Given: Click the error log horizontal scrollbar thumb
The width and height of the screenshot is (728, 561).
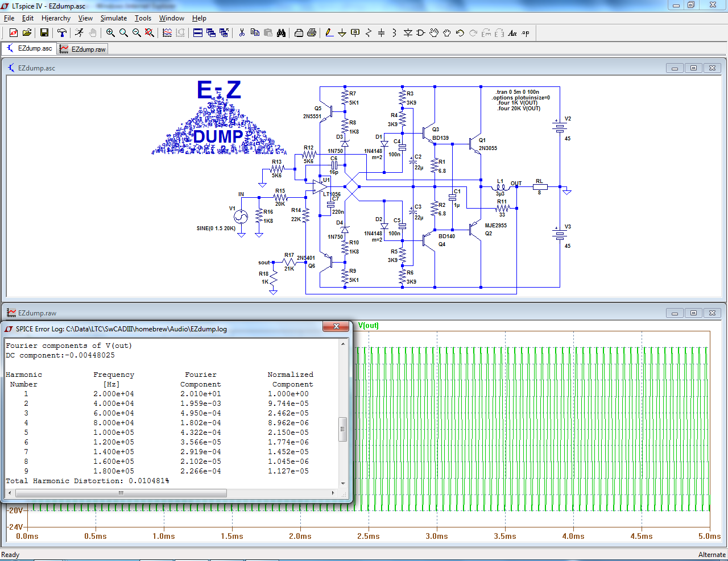Looking at the screenshot, I should click(121, 493).
